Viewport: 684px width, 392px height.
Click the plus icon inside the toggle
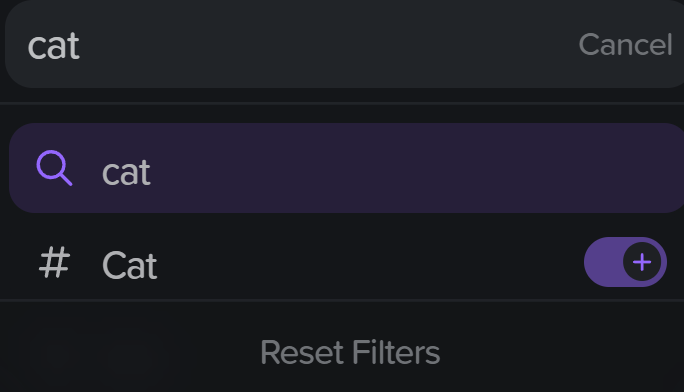642,262
